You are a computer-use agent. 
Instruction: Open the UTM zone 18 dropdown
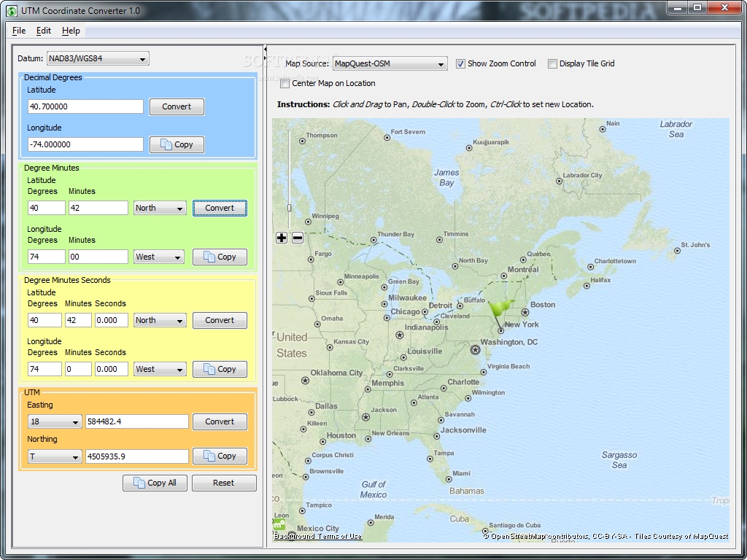(x=55, y=422)
